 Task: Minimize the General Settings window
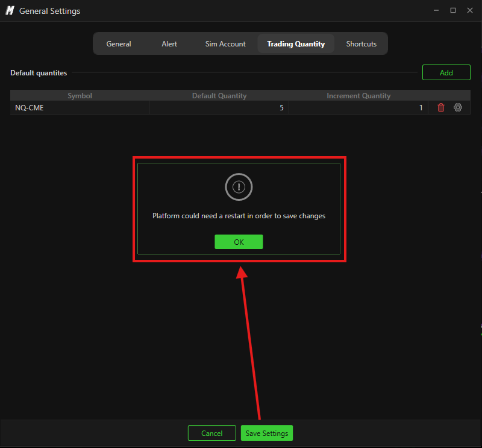click(436, 10)
